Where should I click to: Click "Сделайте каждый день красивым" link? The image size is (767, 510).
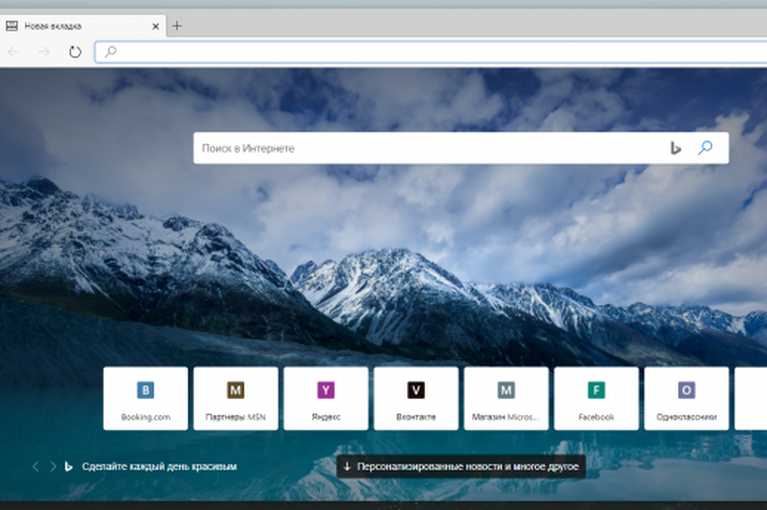(159, 466)
